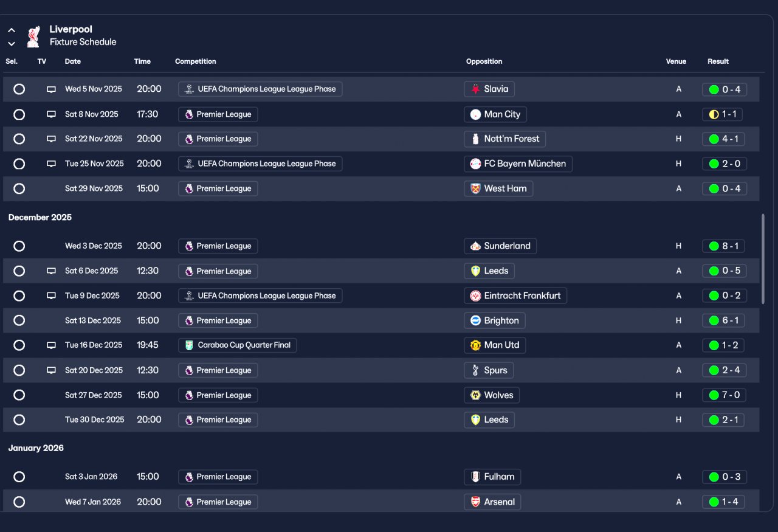This screenshot has height=532, width=778.
Task: Sort by the Opposition column header
Action: pos(484,61)
